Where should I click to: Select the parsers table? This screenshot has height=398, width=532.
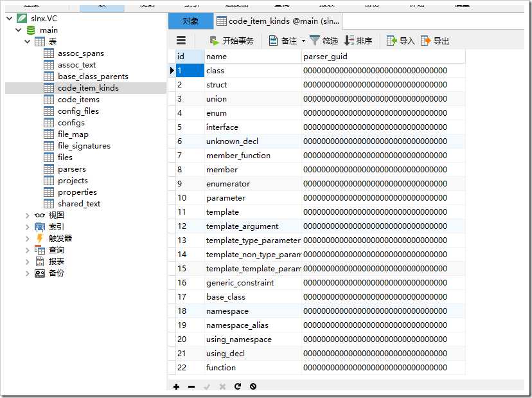71,168
